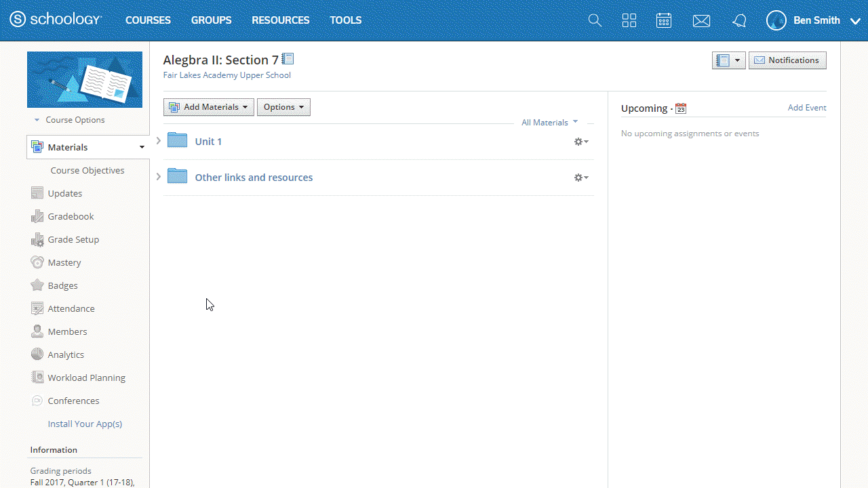Open the apps grid icon
The image size is (868, 488).
(629, 20)
